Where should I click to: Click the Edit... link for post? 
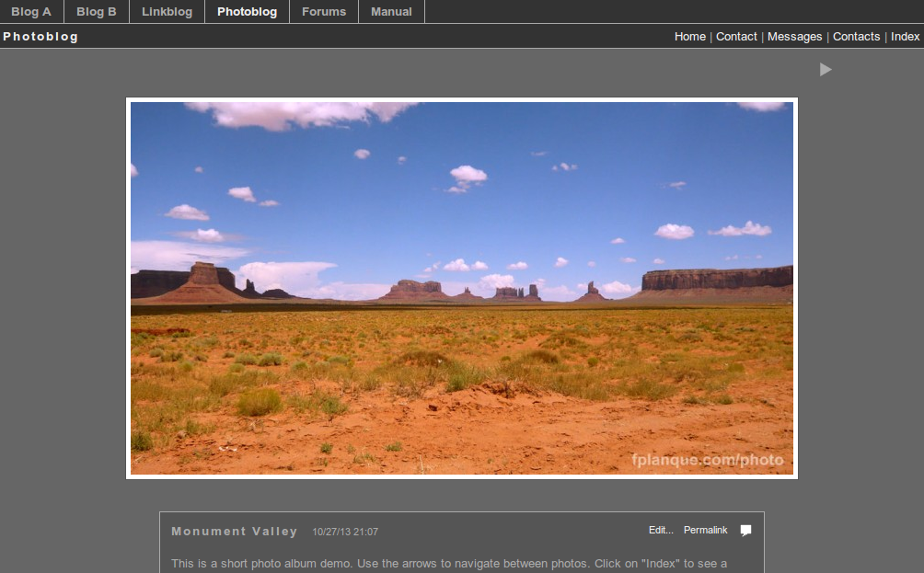pyautogui.click(x=661, y=530)
